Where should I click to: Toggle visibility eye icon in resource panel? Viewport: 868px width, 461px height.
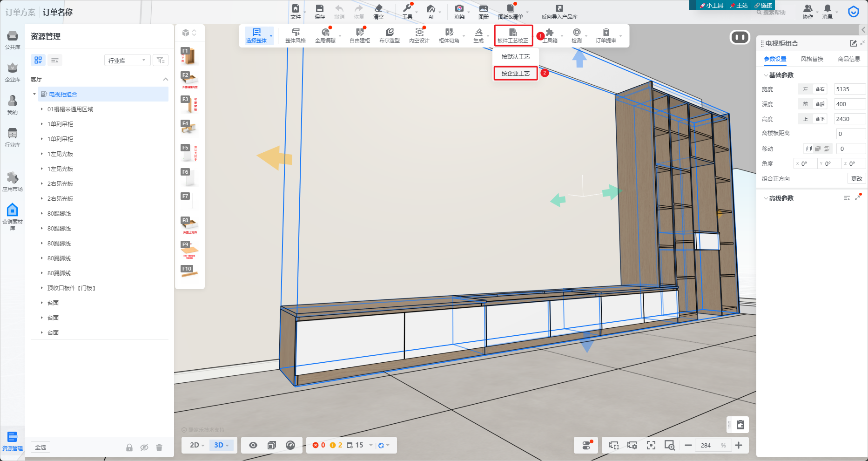click(144, 447)
